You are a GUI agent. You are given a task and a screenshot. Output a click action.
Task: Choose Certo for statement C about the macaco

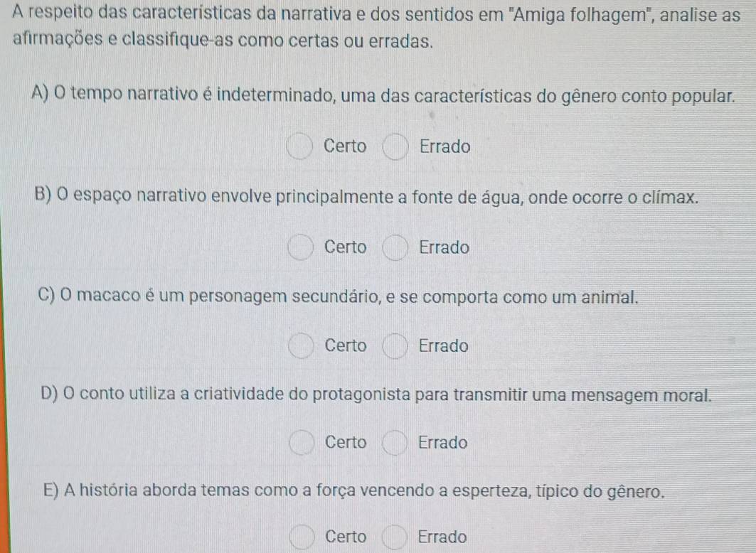301,347
